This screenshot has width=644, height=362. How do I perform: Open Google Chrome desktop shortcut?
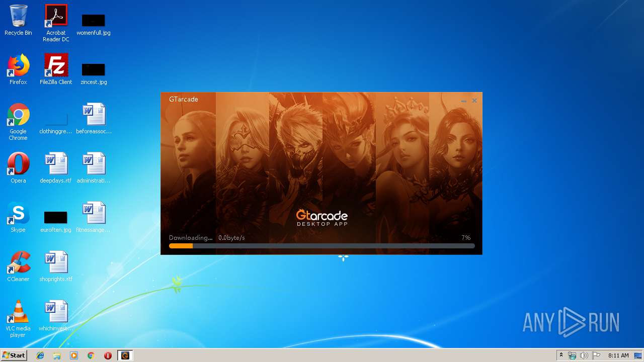coord(18,122)
